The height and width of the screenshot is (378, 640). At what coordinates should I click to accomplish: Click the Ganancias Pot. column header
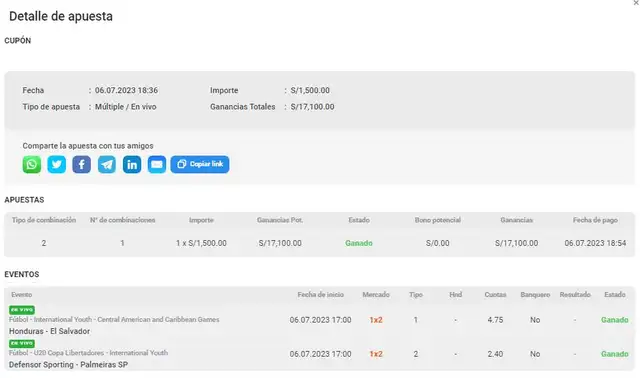(280, 220)
